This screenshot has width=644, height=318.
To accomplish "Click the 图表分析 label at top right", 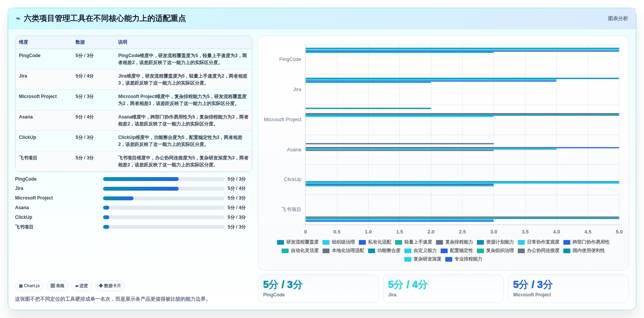I will [618, 19].
